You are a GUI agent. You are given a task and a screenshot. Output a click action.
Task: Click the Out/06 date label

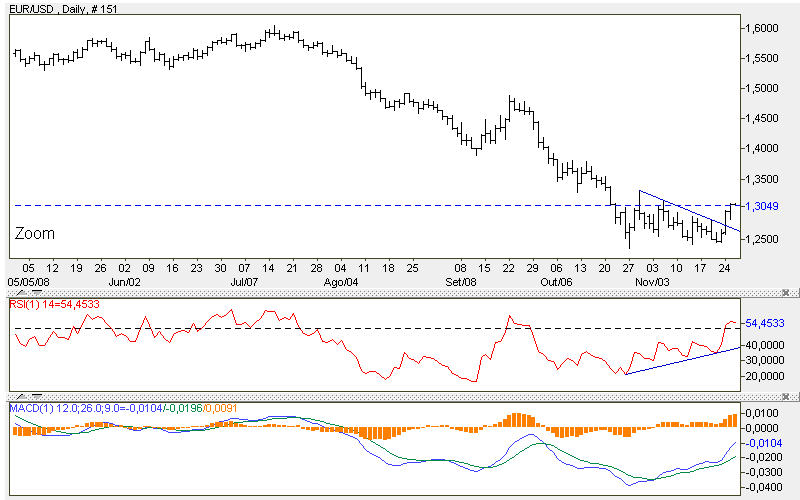[557, 282]
